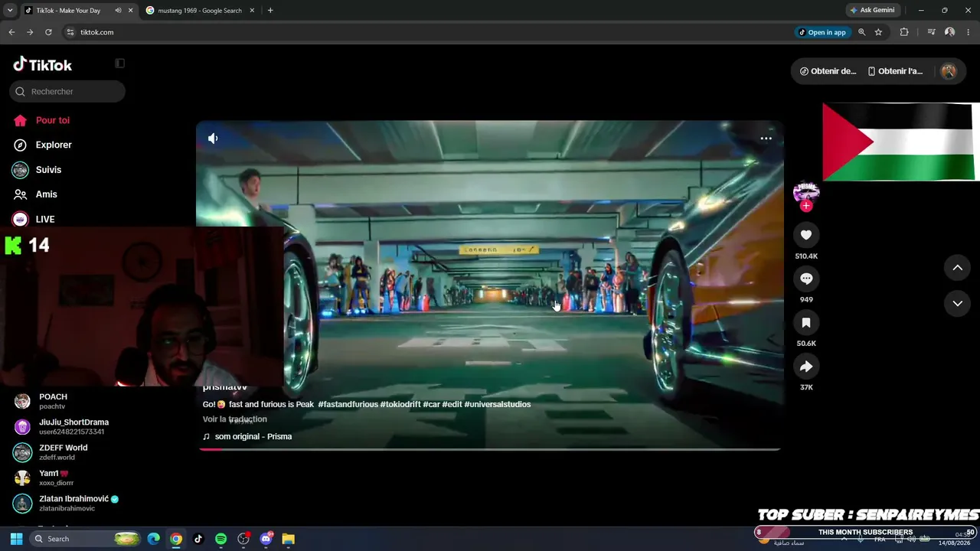Click the #universalstudios hashtag

click(x=498, y=404)
